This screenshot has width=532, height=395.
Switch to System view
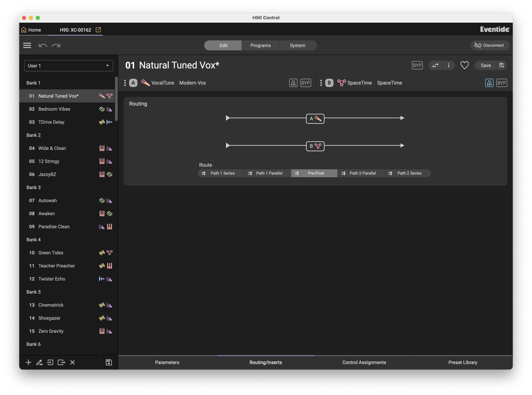click(x=298, y=45)
